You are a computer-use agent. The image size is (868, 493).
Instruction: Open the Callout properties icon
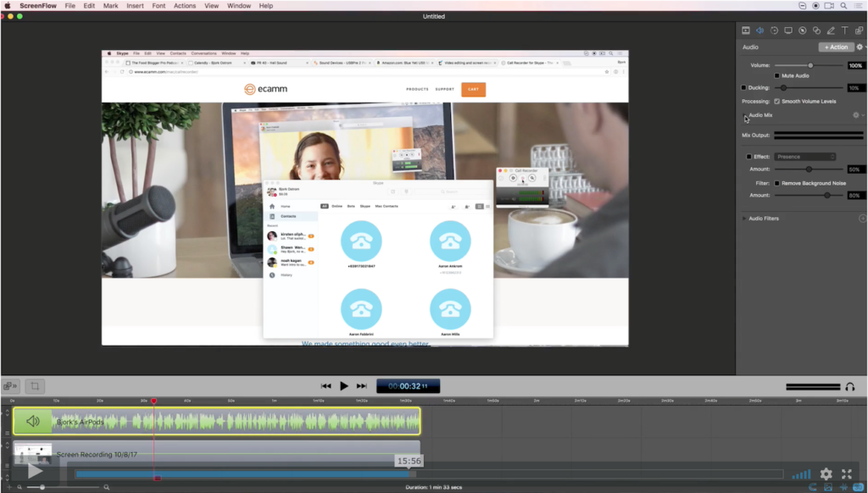803,30
